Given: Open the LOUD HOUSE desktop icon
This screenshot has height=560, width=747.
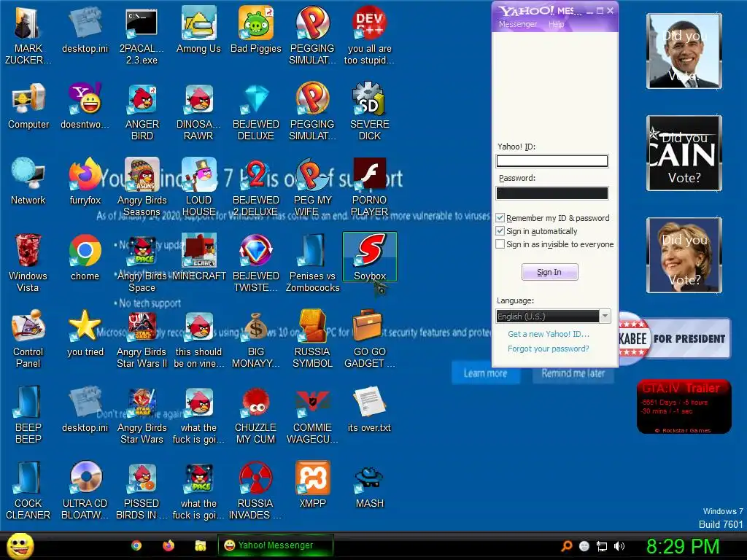Looking at the screenshot, I should (x=198, y=187).
